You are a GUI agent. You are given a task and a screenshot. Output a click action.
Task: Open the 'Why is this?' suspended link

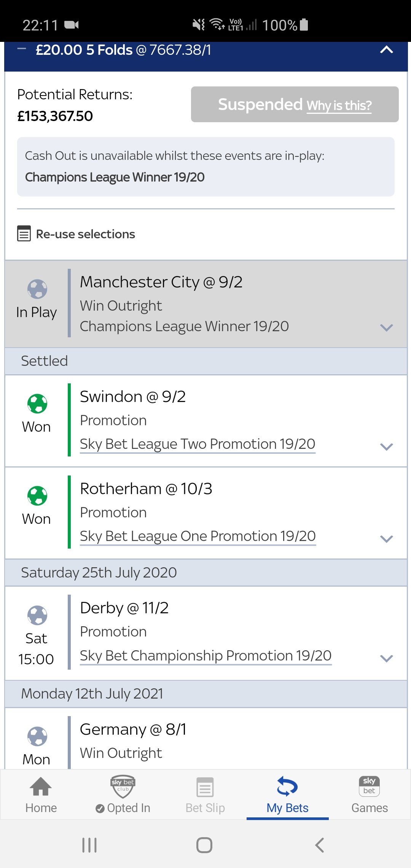[339, 105]
